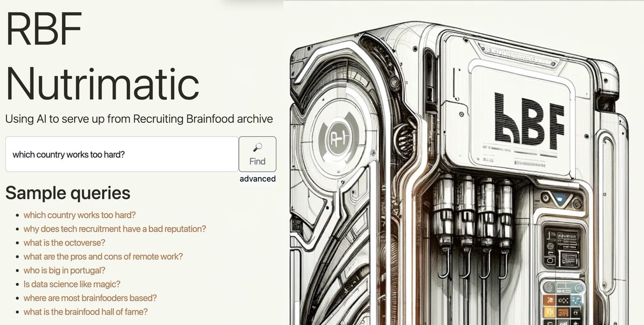Click the 'Using AI to serve up' tagline
Image resolution: width=644 pixels, height=325 pixels.
click(x=139, y=119)
